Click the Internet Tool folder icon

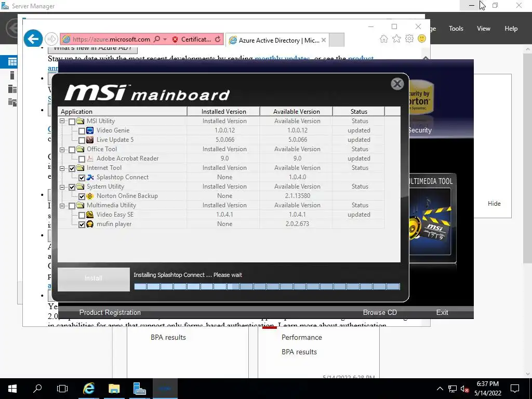[x=81, y=168]
